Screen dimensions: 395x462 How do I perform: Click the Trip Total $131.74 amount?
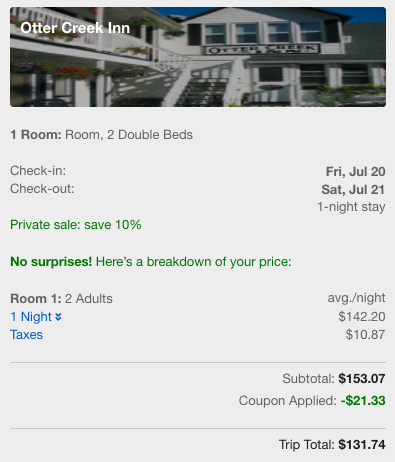pos(362,445)
